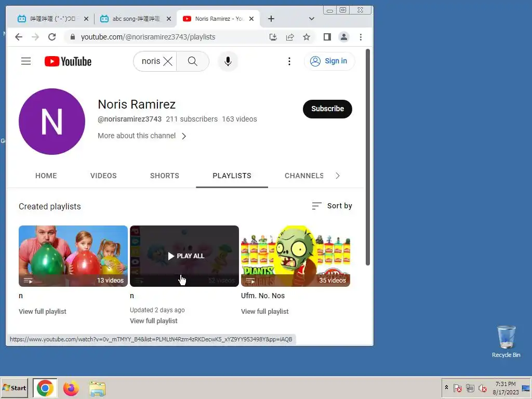
Task: Show hidden tray icons arrow
Action: (x=446, y=388)
